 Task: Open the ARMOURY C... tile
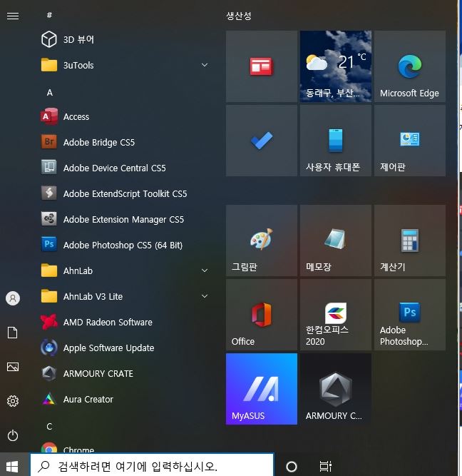pyautogui.click(x=336, y=389)
